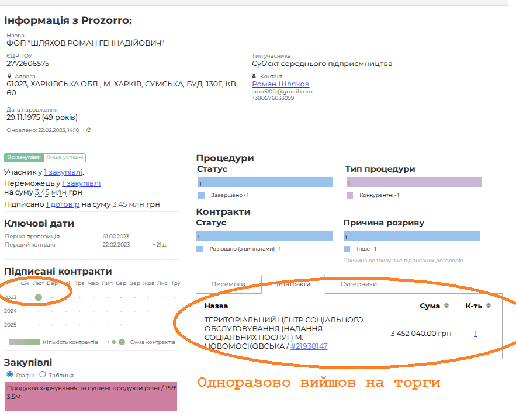The image size is (516, 420).
Task: Select the Таблиця radio button
Action: (x=42, y=374)
